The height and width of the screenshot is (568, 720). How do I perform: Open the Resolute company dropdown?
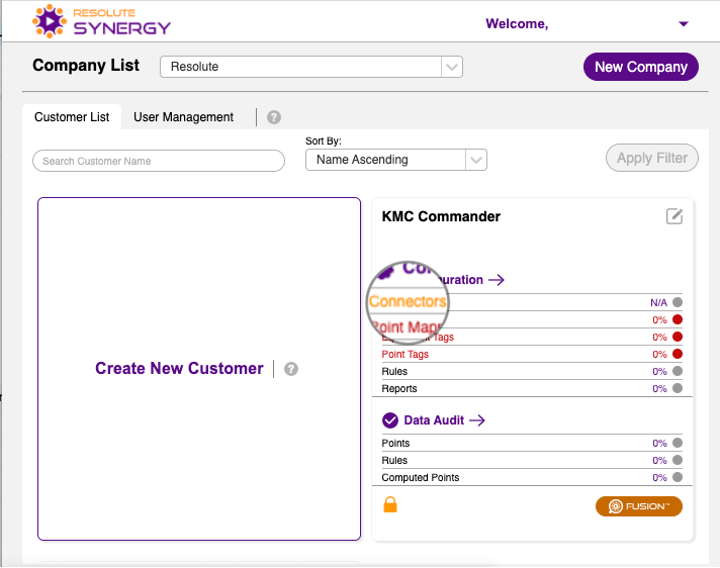coord(311,67)
